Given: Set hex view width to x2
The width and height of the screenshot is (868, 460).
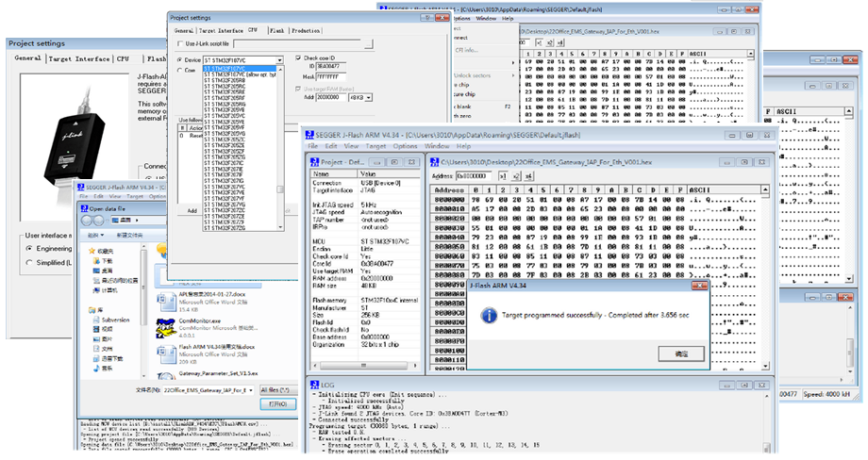Looking at the screenshot, I should click(516, 176).
